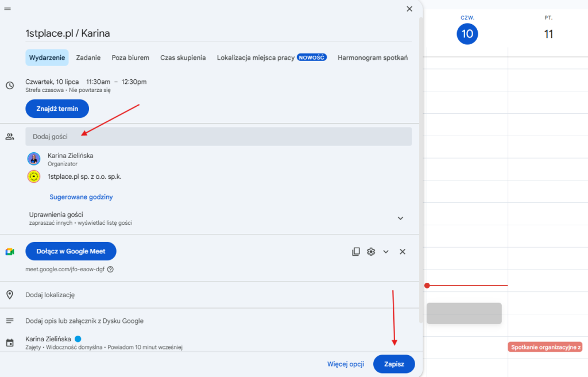This screenshot has height=377, width=588.
Task: Open the Czas skupienia tab
Action: pos(183,57)
